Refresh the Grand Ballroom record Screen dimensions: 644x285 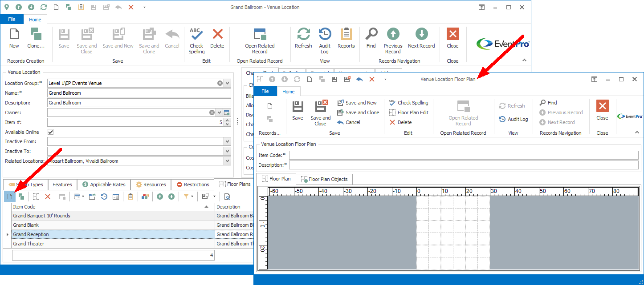pos(303,39)
